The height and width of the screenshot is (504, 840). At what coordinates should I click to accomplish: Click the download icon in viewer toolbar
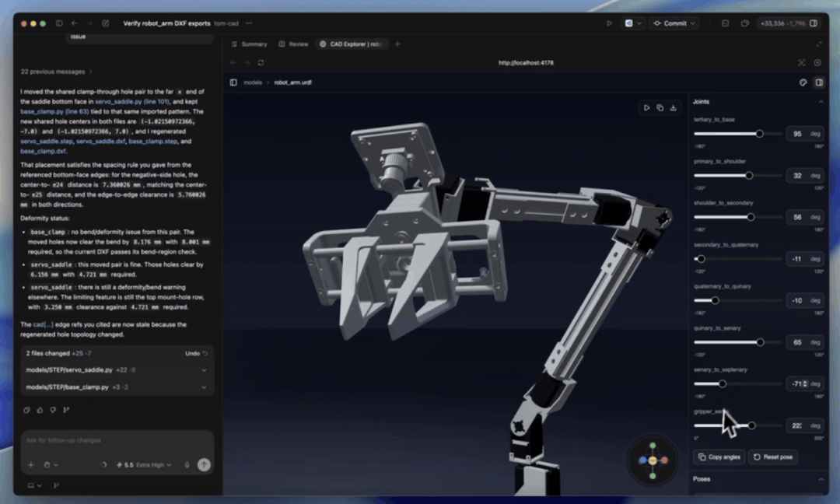click(674, 107)
